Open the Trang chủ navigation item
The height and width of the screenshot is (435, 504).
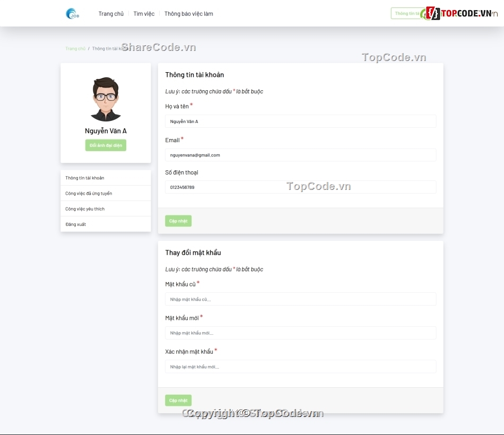click(x=111, y=14)
